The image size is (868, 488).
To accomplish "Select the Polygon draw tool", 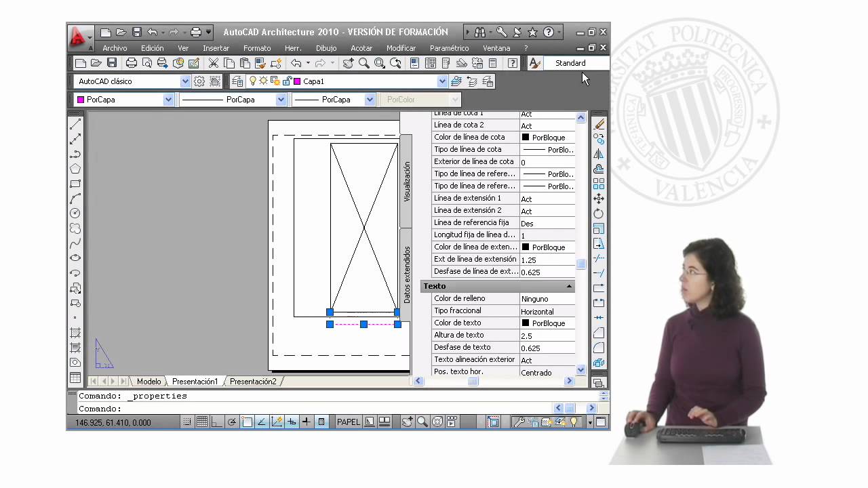I will [75, 169].
